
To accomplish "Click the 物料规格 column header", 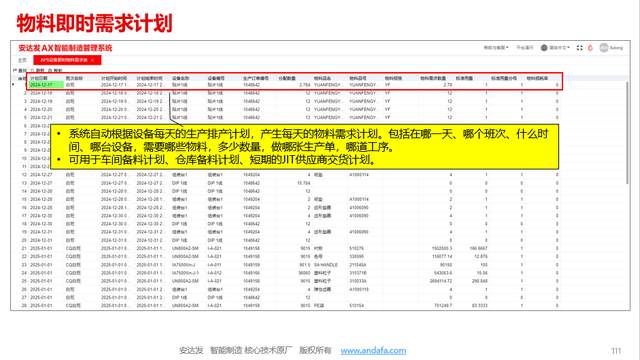I will [393, 78].
